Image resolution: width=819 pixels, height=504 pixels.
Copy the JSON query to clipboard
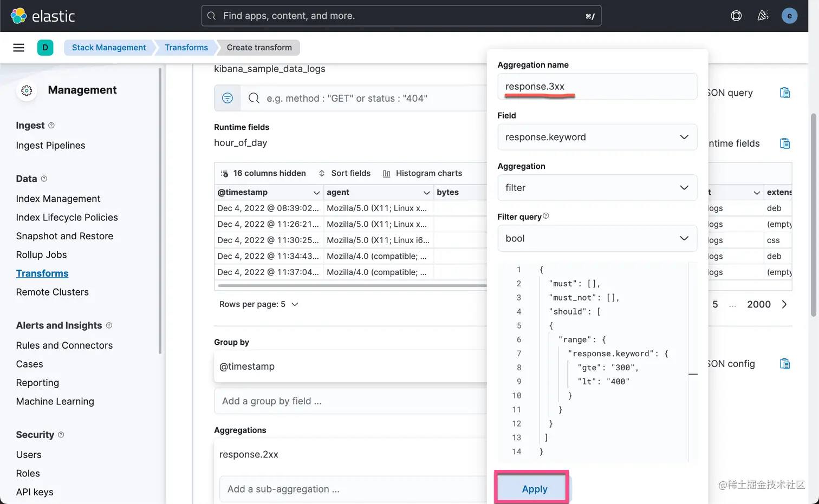(784, 93)
